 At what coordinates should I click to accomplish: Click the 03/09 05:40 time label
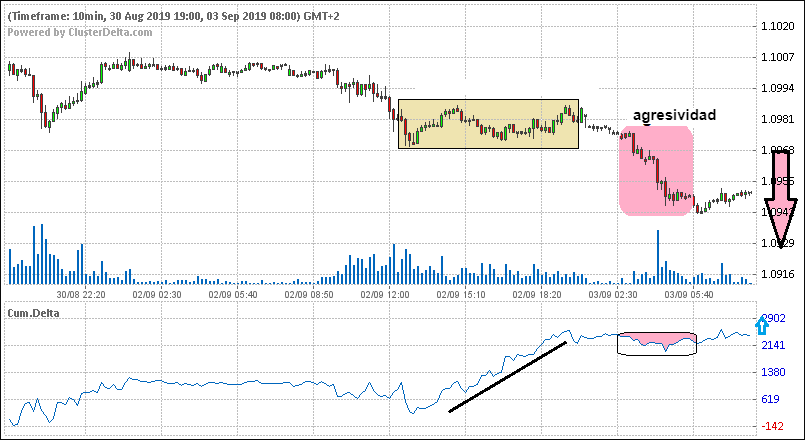tap(688, 295)
